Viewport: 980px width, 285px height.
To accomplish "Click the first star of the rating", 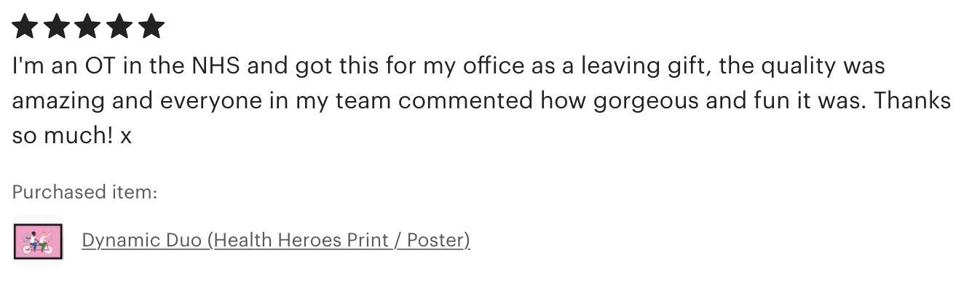I will coord(24,27).
